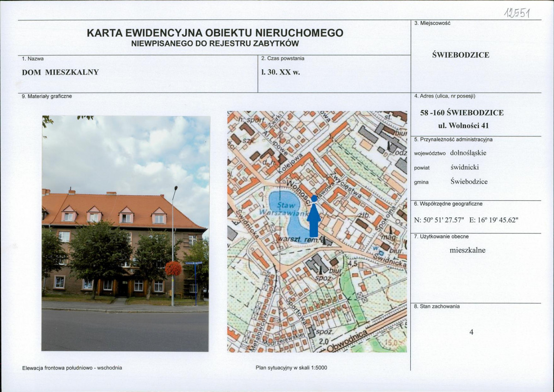
Task: Click the '4. Adres (ulica, nr posesji)' label
Action: point(444,96)
